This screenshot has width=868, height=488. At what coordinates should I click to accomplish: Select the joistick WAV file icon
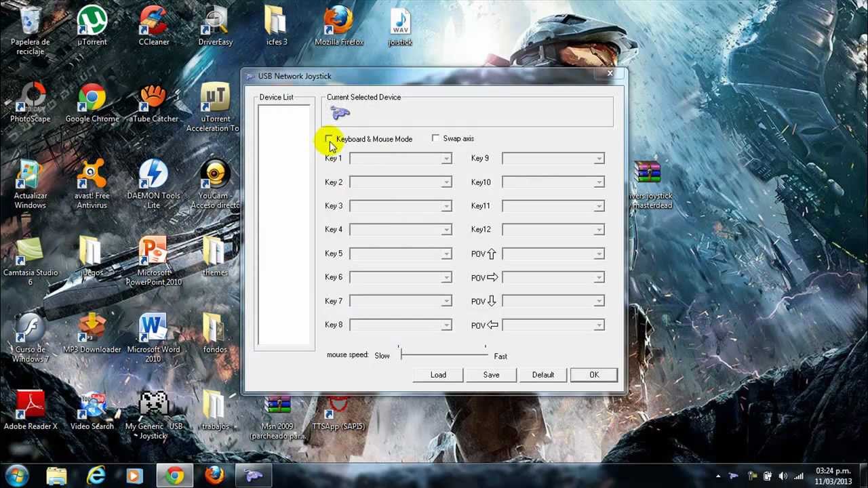[x=400, y=26]
